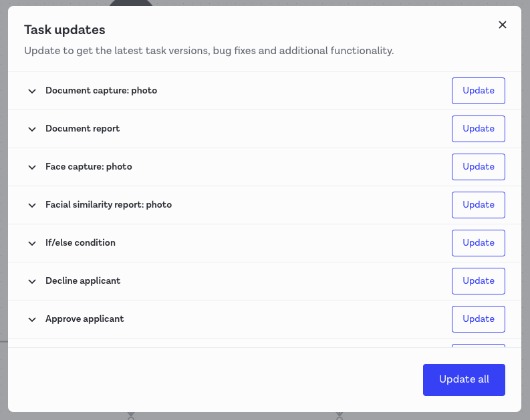Expand the Approve applicant chevron
The height and width of the screenshot is (420, 530).
(31, 319)
